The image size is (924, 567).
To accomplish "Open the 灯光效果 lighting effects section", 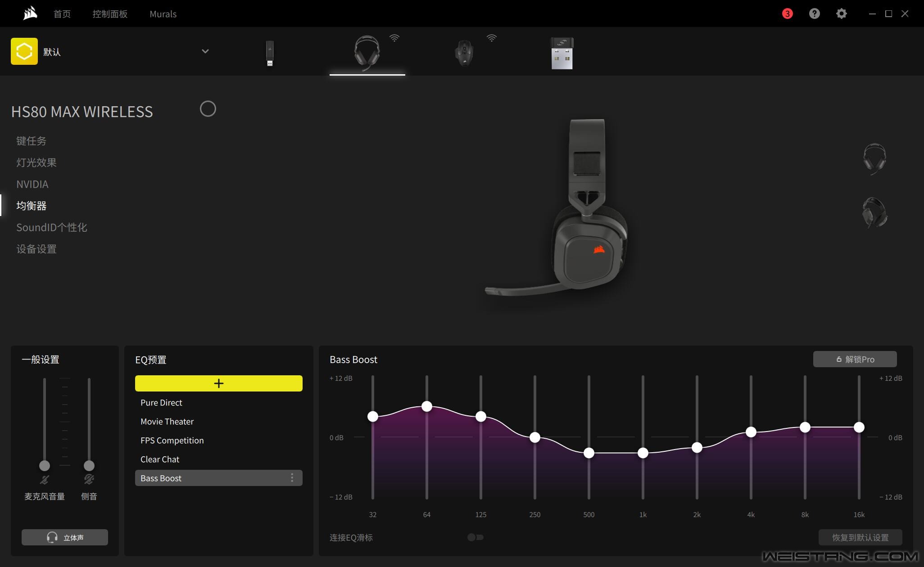I will coord(36,162).
